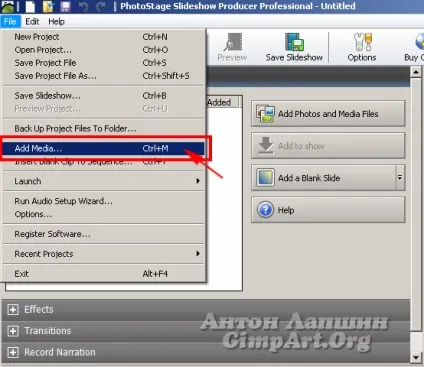Click the Add to show button
The width and height of the screenshot is (424, 367).
328,146
